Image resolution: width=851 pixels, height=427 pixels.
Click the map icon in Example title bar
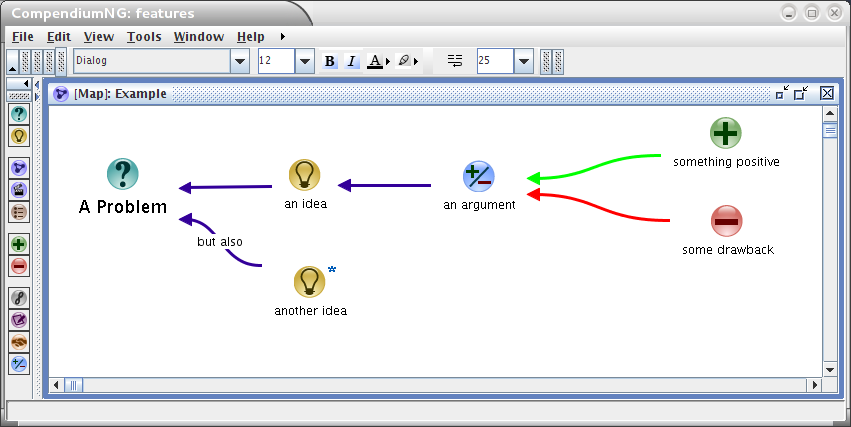[61, 94]
